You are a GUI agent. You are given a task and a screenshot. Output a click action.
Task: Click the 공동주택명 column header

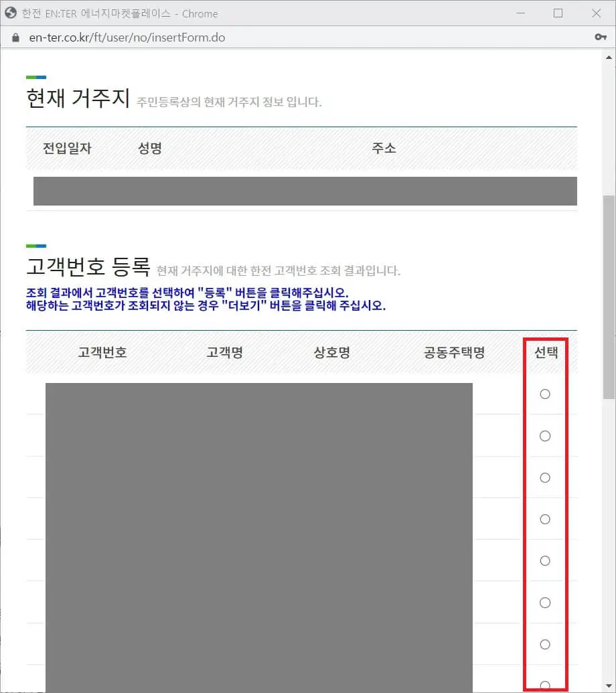tap(455, 353)
